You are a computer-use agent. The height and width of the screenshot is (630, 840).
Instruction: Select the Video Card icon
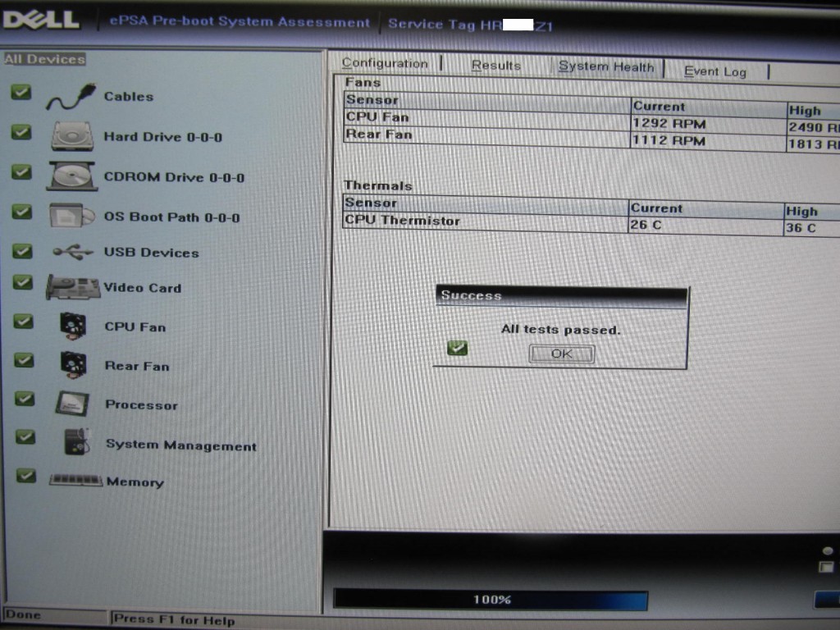click(x=73, y=287)
